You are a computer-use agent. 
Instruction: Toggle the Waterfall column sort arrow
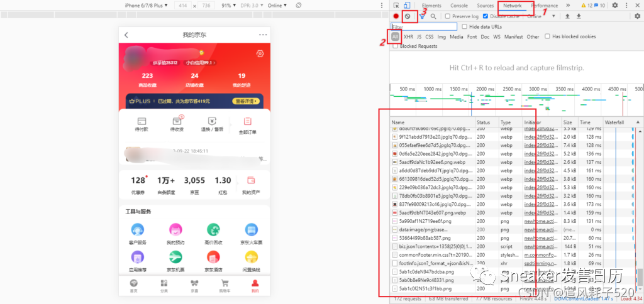click(638, 122)
